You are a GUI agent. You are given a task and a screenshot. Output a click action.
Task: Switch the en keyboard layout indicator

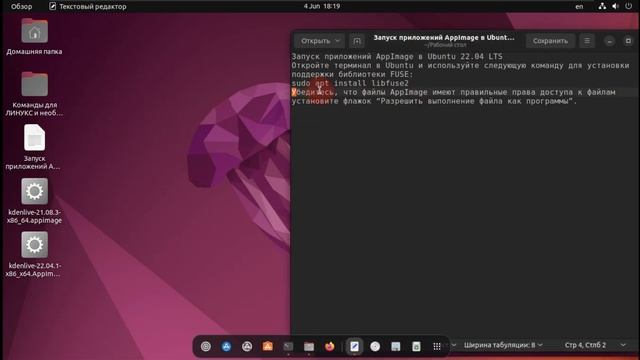(579, 7)
